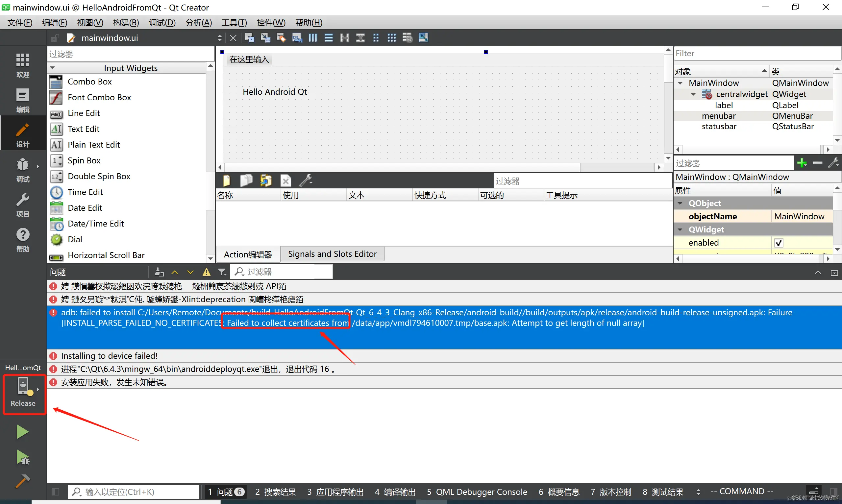Screen dimensions: 842x504
Task: Click the Build hammer icon
Action: pos(22,481)
